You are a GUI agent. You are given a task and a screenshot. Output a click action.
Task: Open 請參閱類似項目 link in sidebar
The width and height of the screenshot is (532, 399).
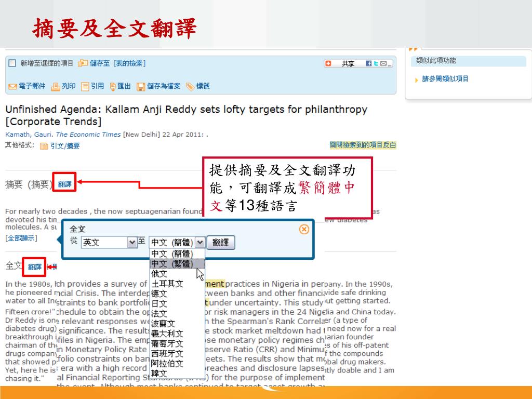pyautogui.click(x=445, y=79)
